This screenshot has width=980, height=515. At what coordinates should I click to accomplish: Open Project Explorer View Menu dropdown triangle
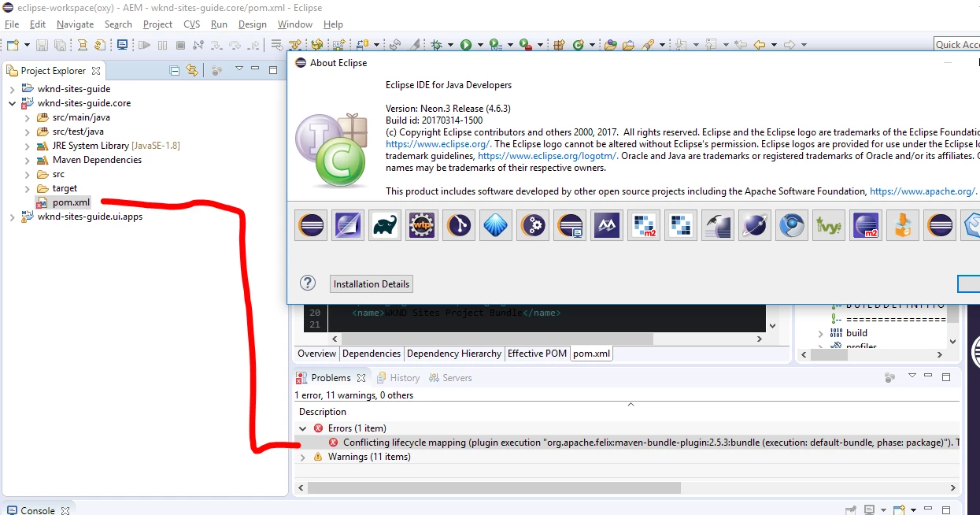point(239,69)
